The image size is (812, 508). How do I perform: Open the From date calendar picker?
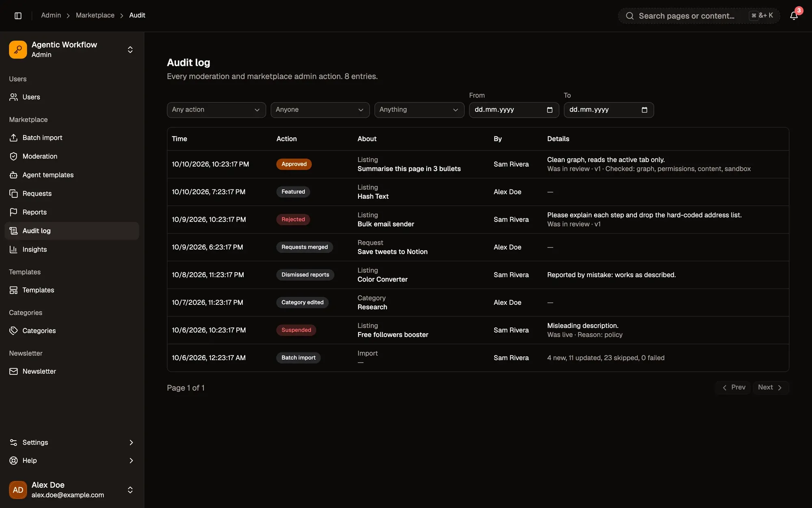click(x=550, y=110)
